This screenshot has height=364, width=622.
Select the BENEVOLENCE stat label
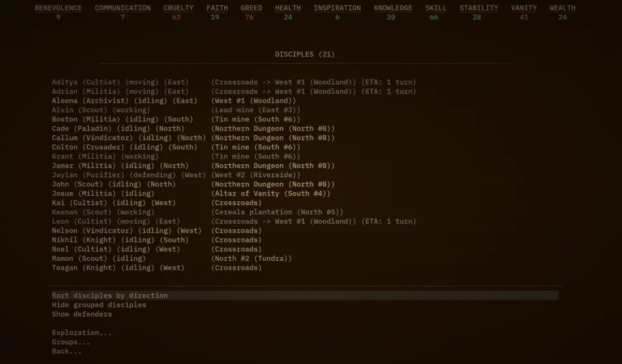58,8
